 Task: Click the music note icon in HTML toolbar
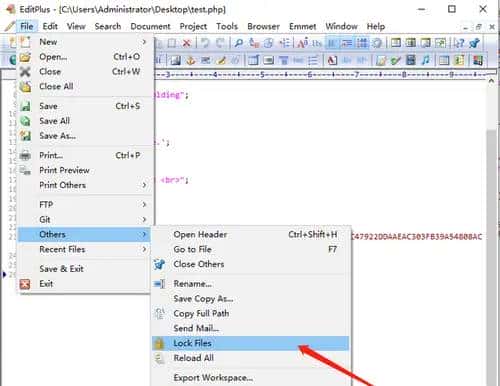pos(426,60)
